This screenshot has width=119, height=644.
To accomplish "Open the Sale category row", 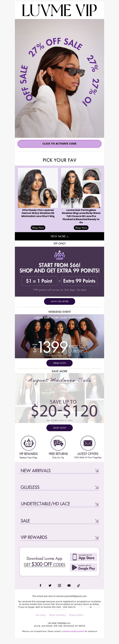I will [x=60, y=521].
